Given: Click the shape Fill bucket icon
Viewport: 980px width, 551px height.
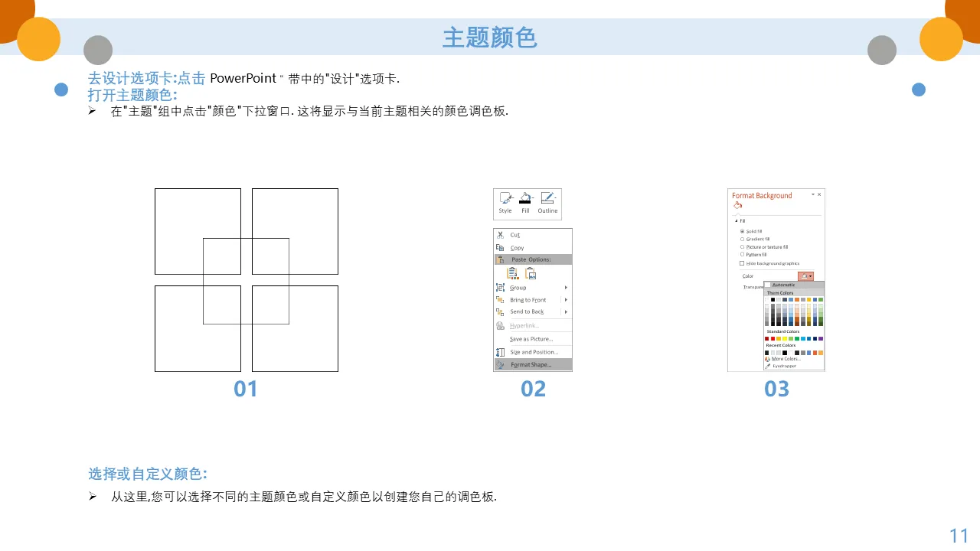Looking at the screenshot, I should tap(525, 199).
